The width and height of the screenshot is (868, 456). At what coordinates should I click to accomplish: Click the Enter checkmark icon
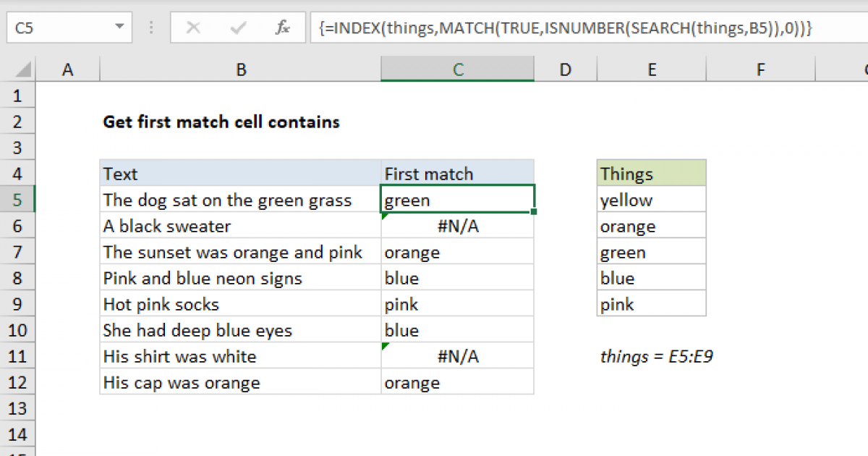(x=237, y=28)
